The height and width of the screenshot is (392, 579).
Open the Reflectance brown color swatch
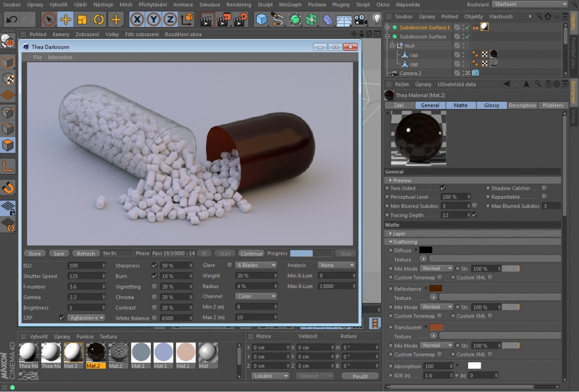[x=436, y=289]
